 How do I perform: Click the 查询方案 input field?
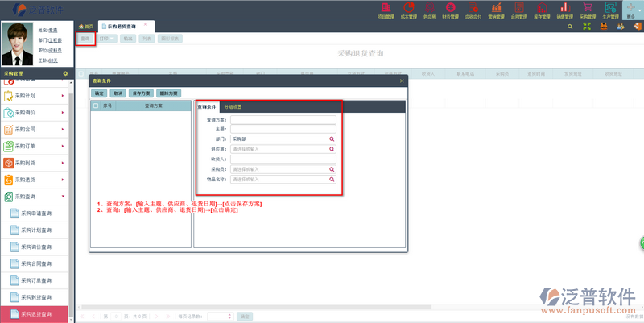(x=283, y=119)
